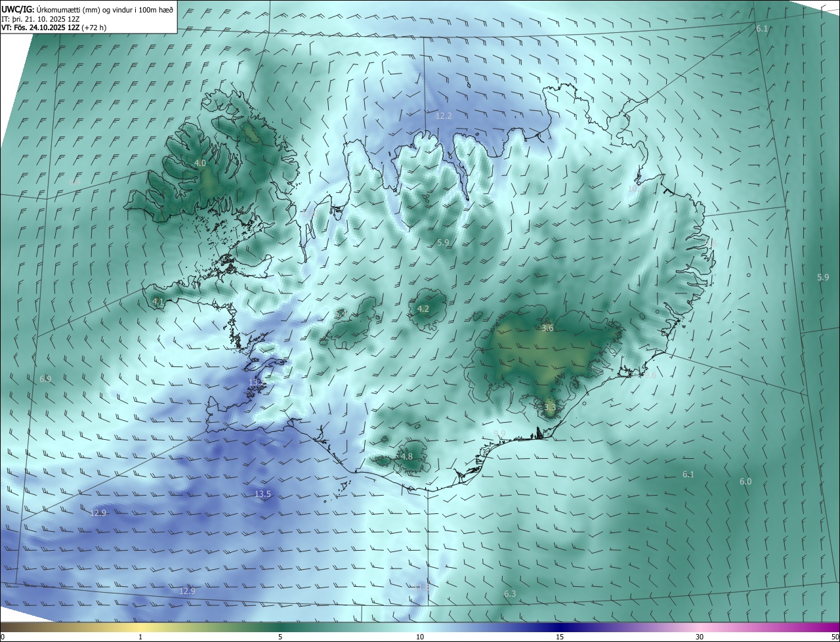The image size is (840, 642).
Task: Click the 4.2 value label on the map
Action: point(423,309)
